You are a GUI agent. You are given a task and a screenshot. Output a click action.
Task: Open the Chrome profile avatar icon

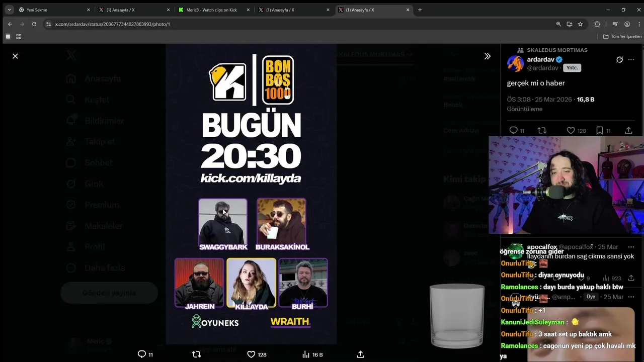(627, 24)
